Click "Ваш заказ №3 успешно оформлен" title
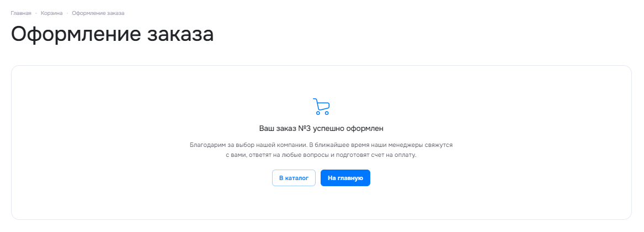The width and height of the screenshot is (644, 232). pyautogui.click(x=321, y=128)
